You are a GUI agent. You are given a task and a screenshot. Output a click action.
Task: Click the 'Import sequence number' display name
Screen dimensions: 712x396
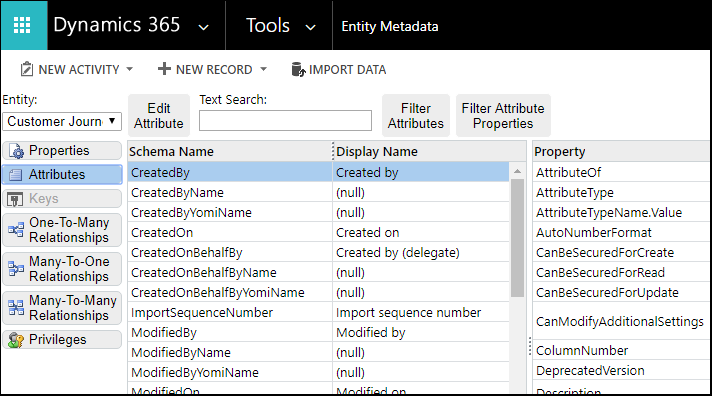click(408, 312)
